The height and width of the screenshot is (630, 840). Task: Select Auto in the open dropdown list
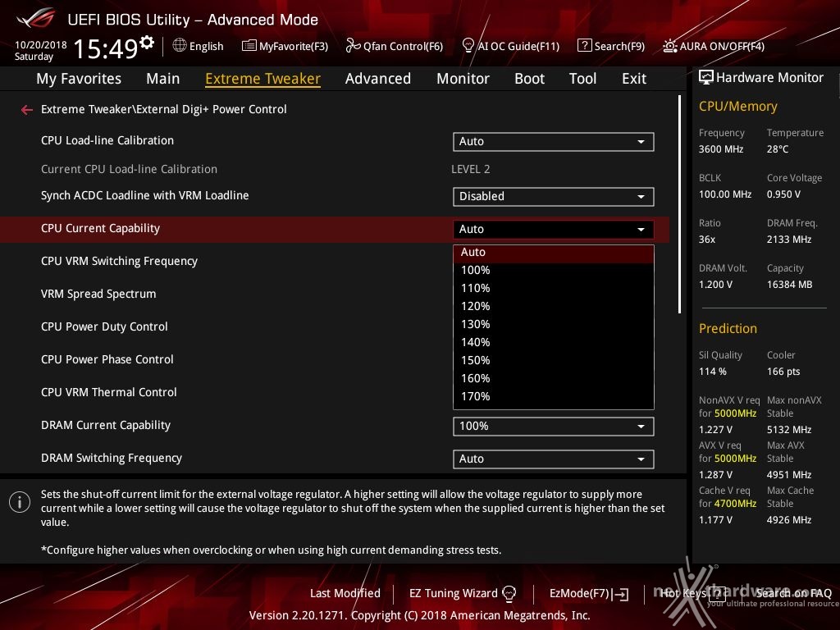tap(554, 253)
